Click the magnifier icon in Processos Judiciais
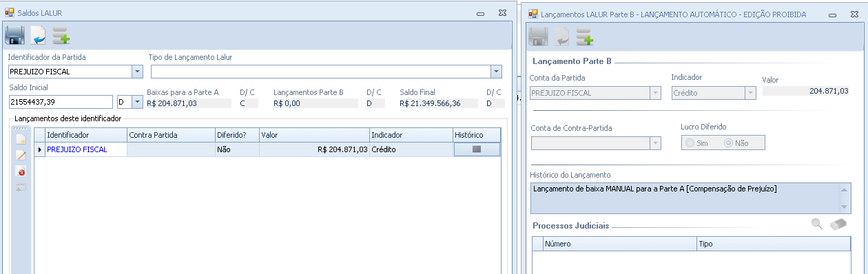This screenshot has width=868, height=274. click(x=817, y=224)
